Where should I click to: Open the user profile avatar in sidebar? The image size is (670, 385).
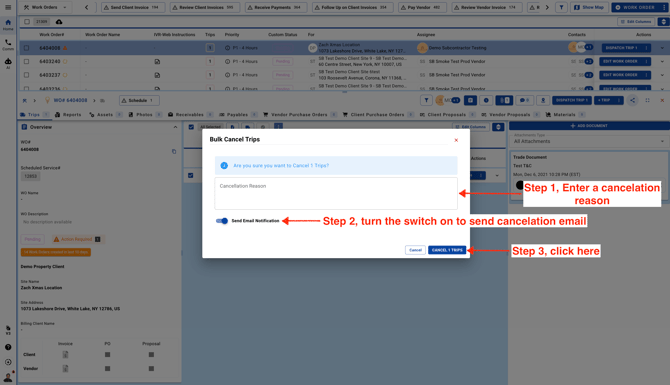point(8,377)
